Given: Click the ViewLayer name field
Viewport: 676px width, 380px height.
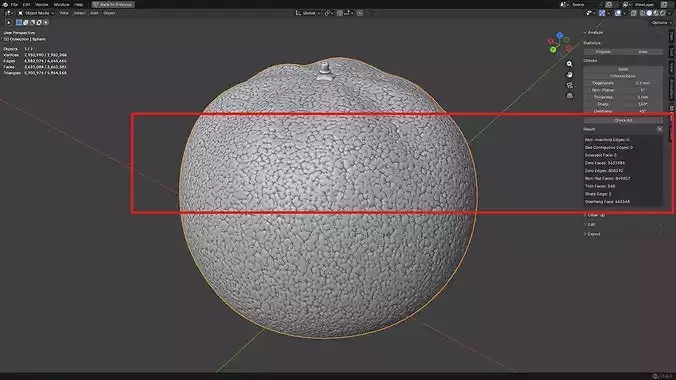Looking at the screenshot, I should pos(645,4).
